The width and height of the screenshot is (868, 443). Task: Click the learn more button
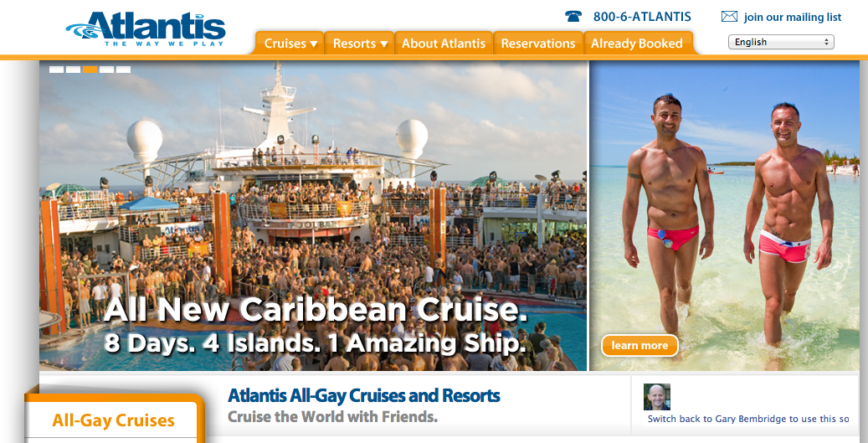[x=639, y=346]
